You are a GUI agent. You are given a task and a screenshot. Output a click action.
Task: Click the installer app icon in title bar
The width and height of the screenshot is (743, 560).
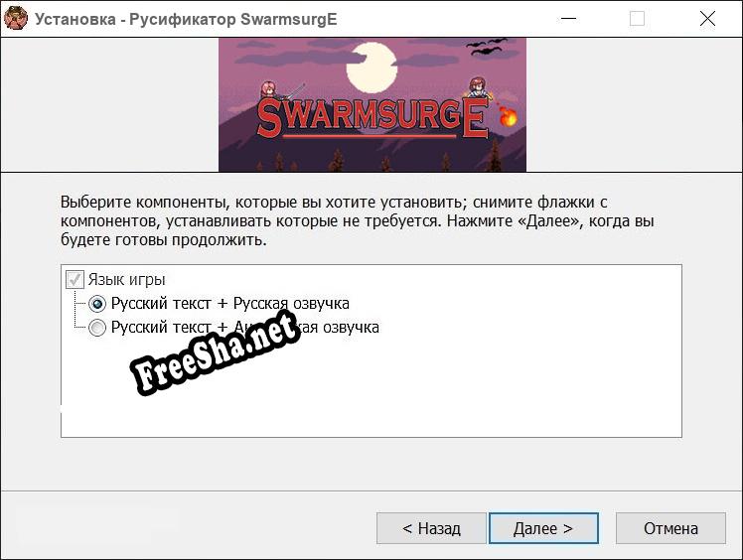click(x=16, y=19)
